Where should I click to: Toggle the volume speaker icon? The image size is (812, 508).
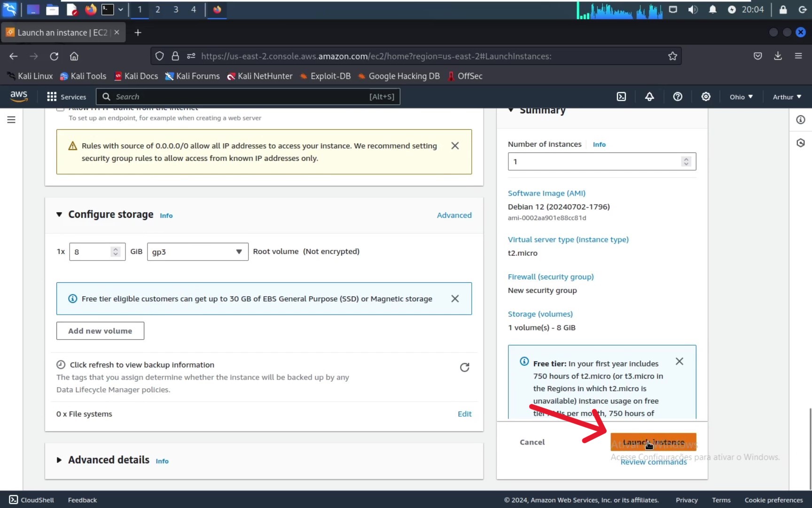click(x=693, y=9)
